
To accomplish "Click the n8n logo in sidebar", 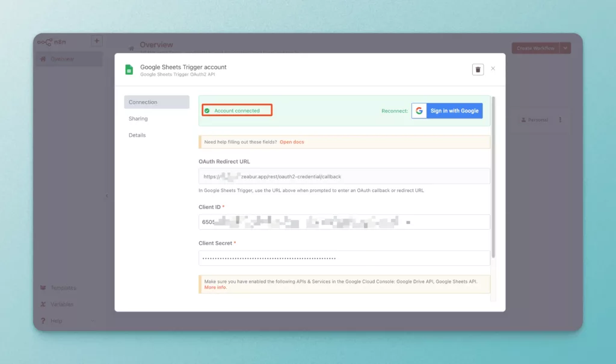I will (52, 42).
